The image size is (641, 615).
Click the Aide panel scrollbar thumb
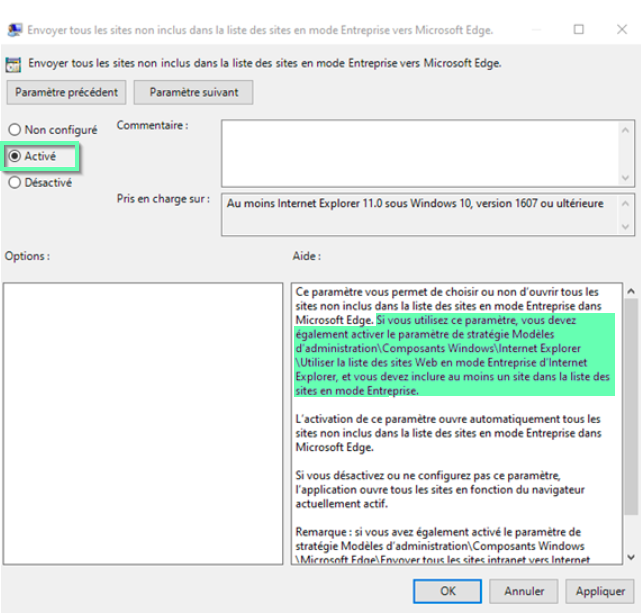tap(630, 400)
